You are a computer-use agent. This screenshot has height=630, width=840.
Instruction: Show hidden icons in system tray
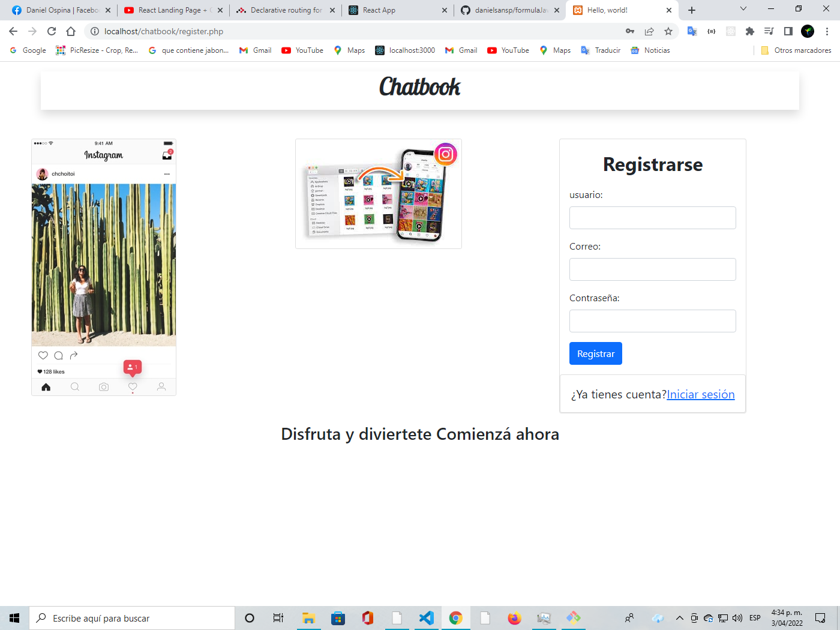click(680, 617)
